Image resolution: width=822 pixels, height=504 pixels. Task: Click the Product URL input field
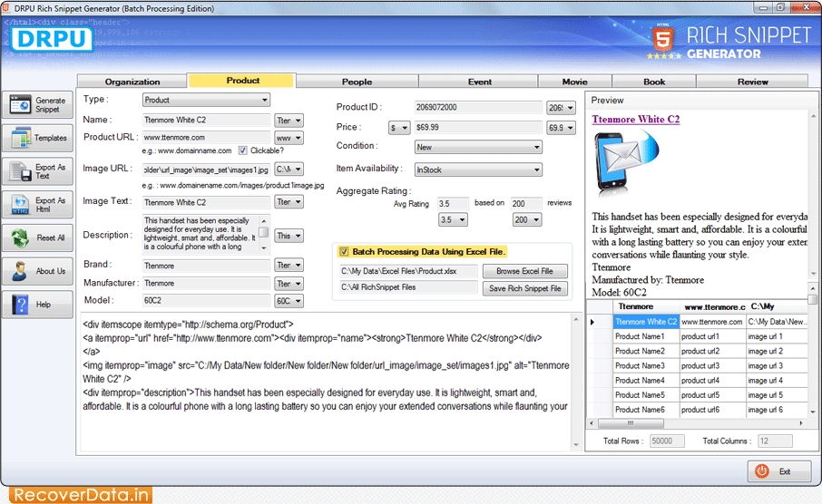pos(206,137)
